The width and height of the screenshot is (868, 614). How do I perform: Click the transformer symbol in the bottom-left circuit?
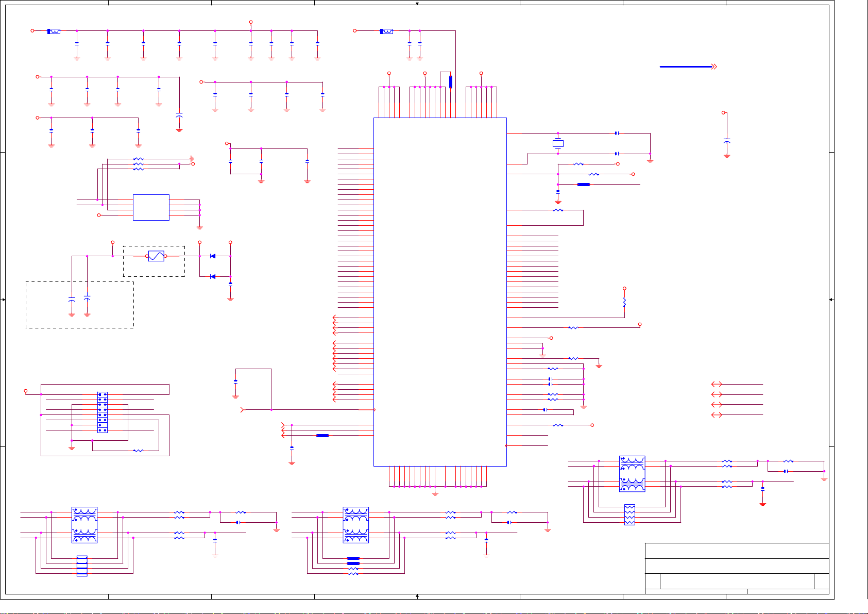(x=84, y=525)
